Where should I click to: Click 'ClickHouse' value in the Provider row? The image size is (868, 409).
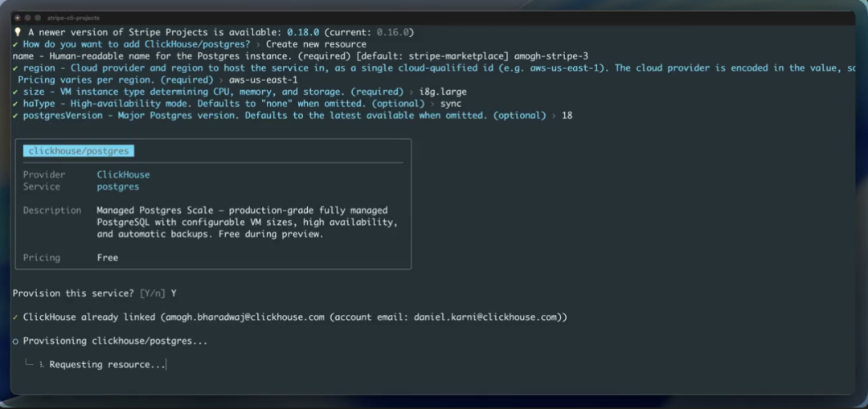tap(123, 175)
